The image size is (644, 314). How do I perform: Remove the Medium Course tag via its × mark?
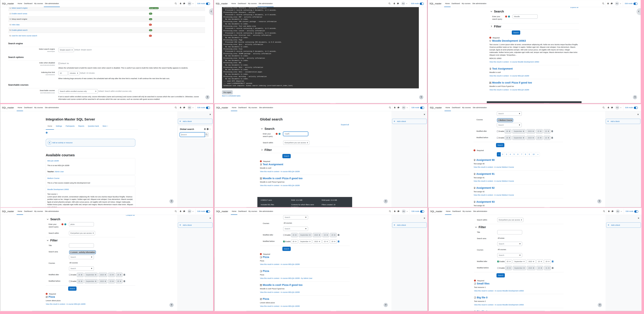498,120
